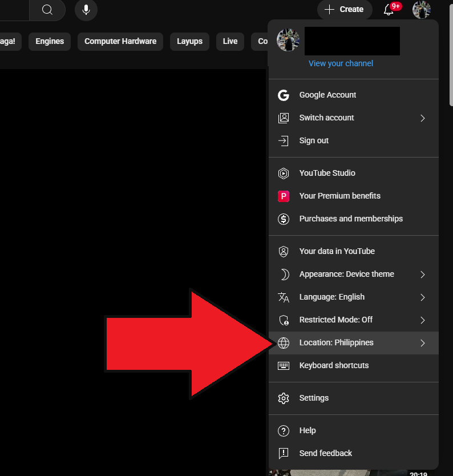Open Help menu entry

(x=354, y=430)
